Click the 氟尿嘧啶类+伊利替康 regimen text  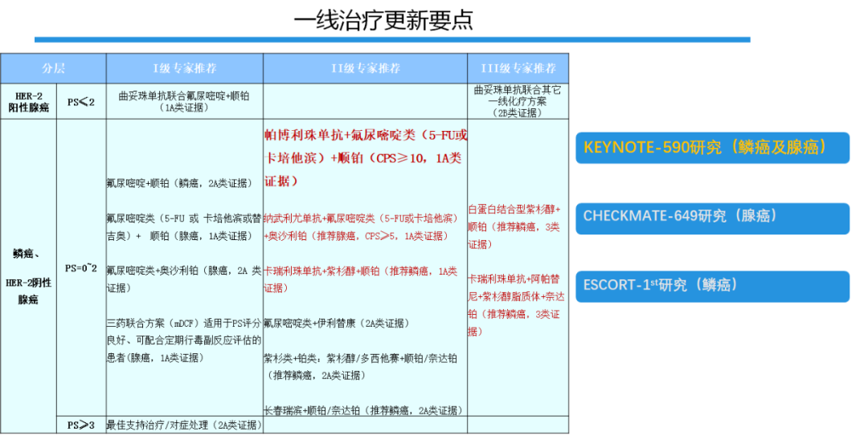point(336,324)
